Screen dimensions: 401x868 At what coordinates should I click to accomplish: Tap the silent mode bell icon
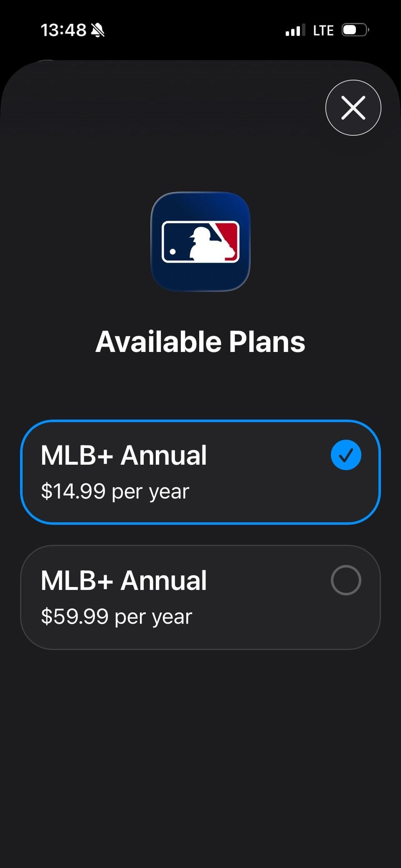98,30
